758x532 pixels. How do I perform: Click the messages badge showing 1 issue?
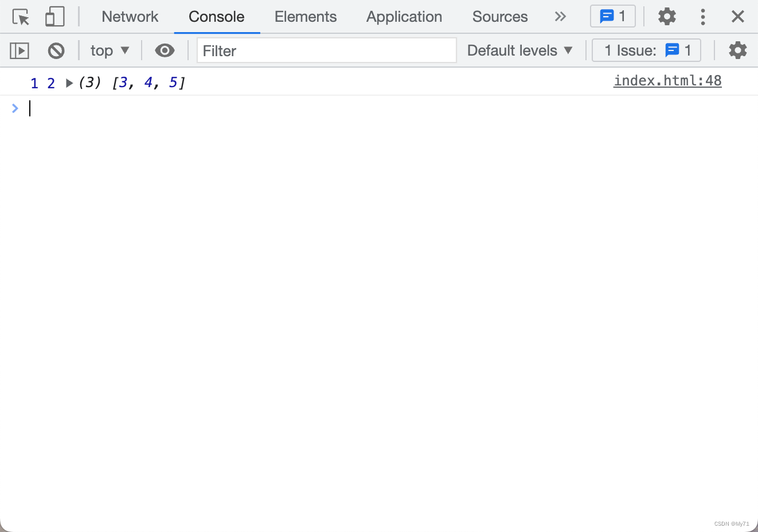tap(612, 17)
